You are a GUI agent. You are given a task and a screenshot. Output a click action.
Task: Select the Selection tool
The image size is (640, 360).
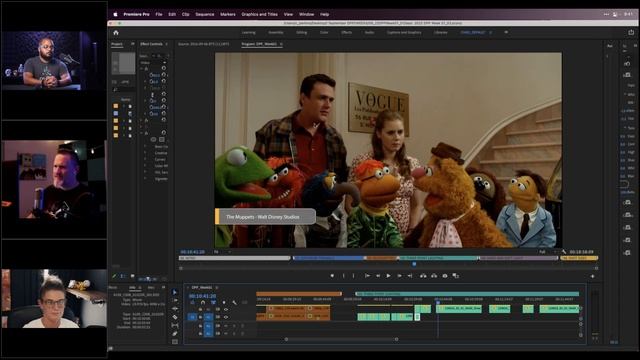point(175,292)
